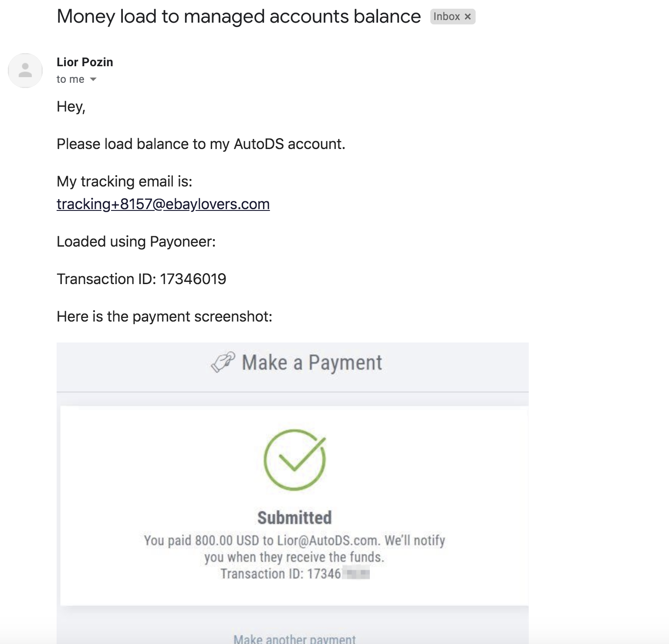Viewport: 669px width, 644px height.
Task: Click the email subject Money load title
Action: tap(239, 17)
